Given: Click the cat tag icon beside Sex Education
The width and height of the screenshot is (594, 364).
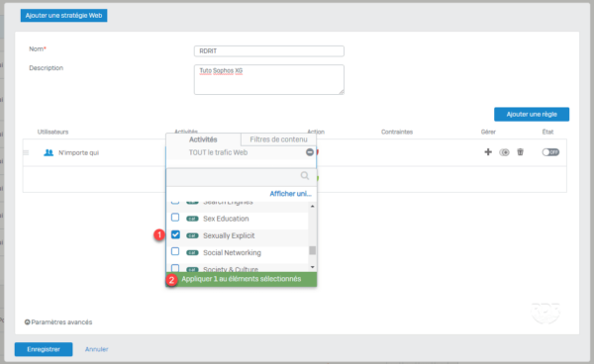Looking at the screenshot, I should click(192, 219).
